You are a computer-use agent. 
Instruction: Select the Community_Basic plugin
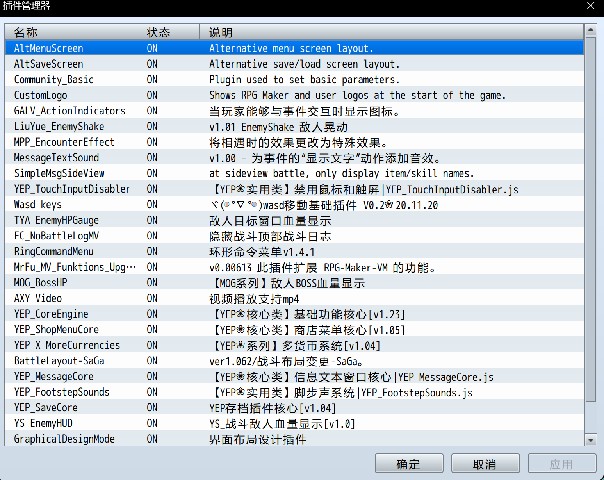click(x=294, y=79)
